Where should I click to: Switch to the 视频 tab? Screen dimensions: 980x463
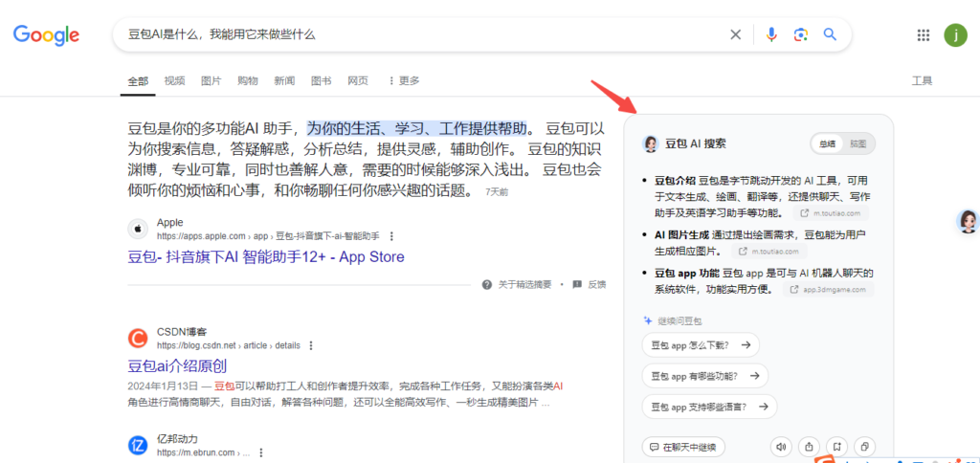174,80
